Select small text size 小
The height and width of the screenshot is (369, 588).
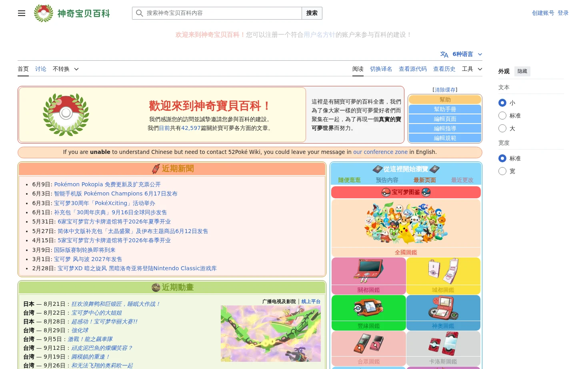502,103
